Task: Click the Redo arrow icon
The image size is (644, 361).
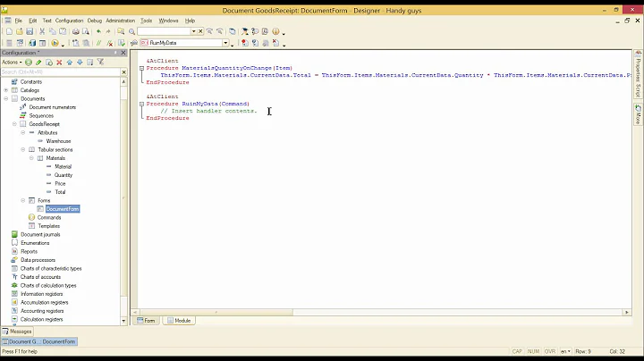Action: (108, 31)
